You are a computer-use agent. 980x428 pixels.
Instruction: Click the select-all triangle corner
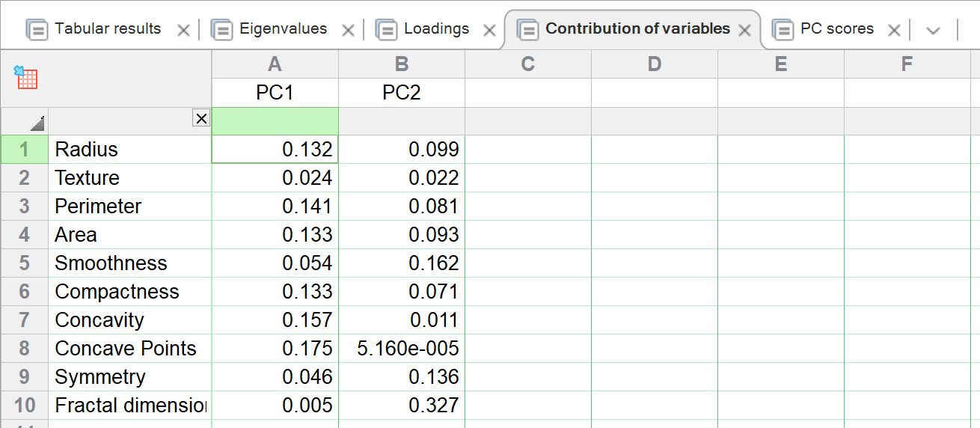(37, 123)
